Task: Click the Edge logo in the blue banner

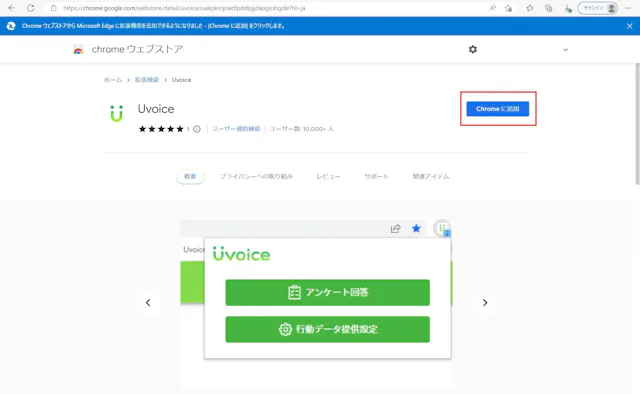Action: point(11,26)
